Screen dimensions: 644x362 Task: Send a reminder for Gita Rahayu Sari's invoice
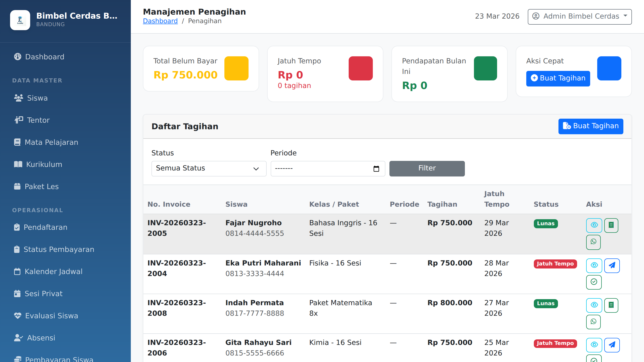612,345
